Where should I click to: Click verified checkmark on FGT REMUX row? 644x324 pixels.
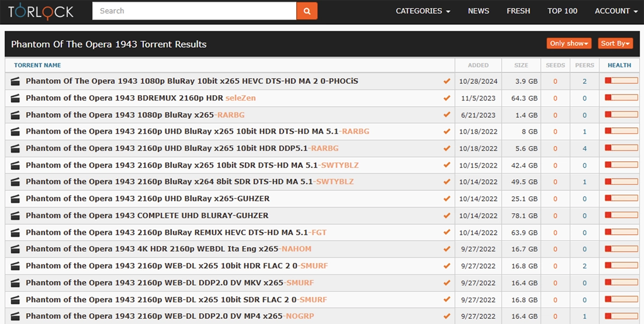coord(447,232)
